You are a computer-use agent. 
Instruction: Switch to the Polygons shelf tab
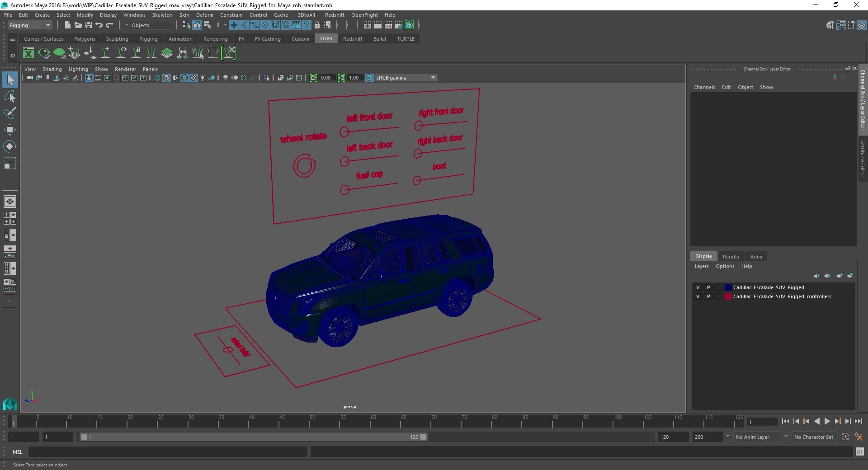click(x=85, y=39)
